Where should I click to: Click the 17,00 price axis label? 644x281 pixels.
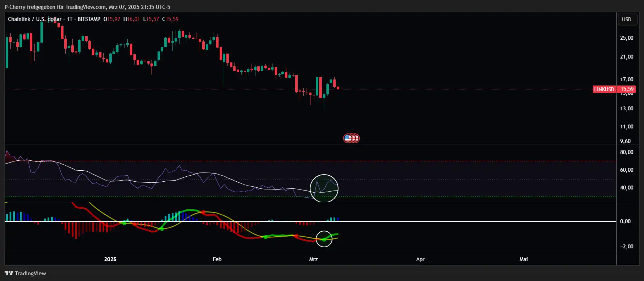627,79
